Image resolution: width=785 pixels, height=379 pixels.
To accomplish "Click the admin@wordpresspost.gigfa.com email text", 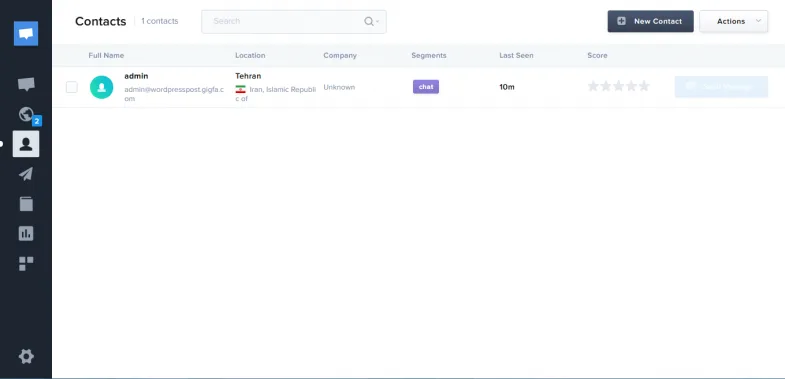I will [174, 94].
